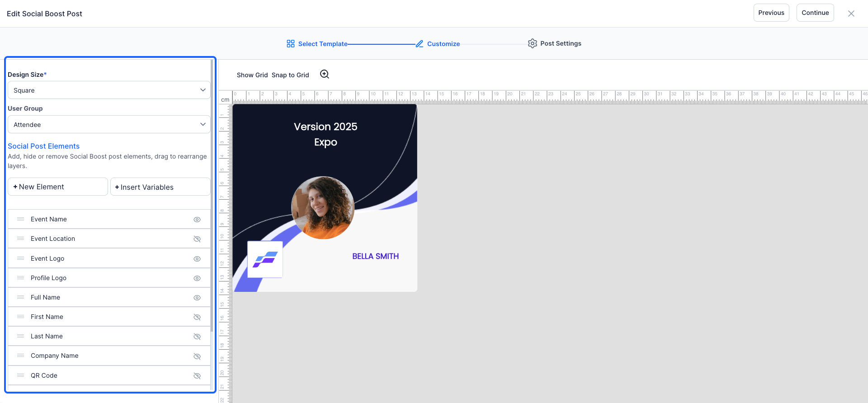Click the drag handle beside Full Name
The image size is (868, 403).
pyautogui.click(x=20, y=297)
